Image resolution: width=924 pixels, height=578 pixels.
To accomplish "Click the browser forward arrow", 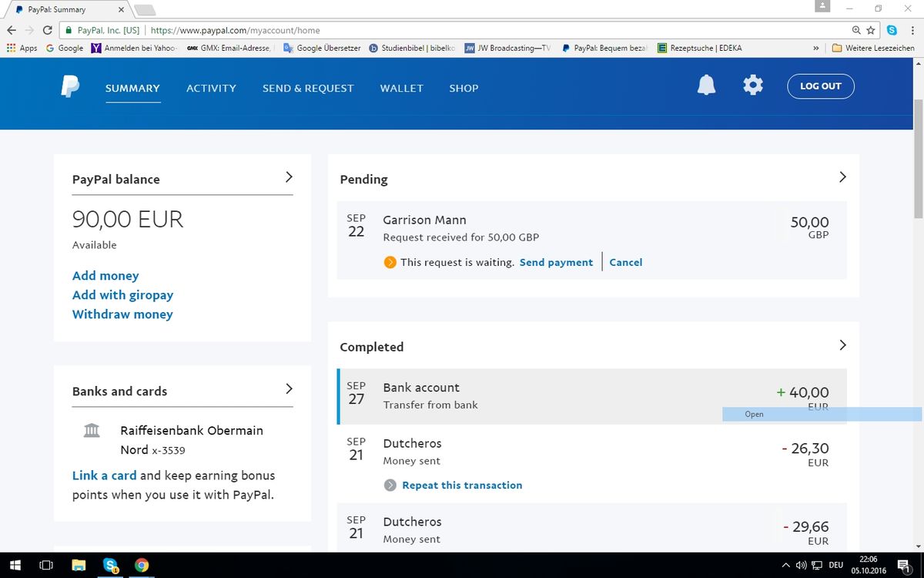I will [x=29, y=30].
